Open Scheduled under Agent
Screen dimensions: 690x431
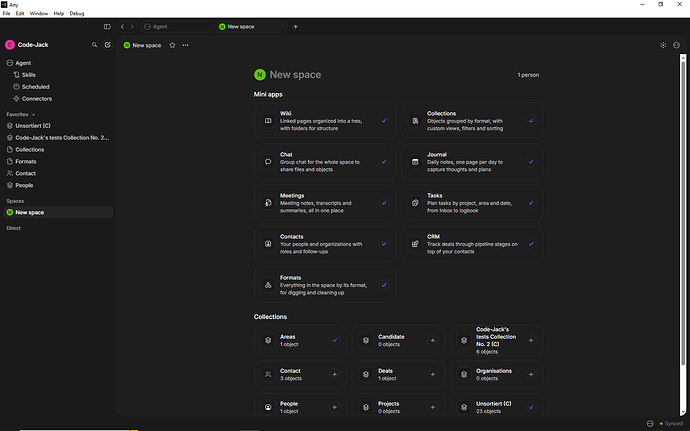(x=58, y=87)
